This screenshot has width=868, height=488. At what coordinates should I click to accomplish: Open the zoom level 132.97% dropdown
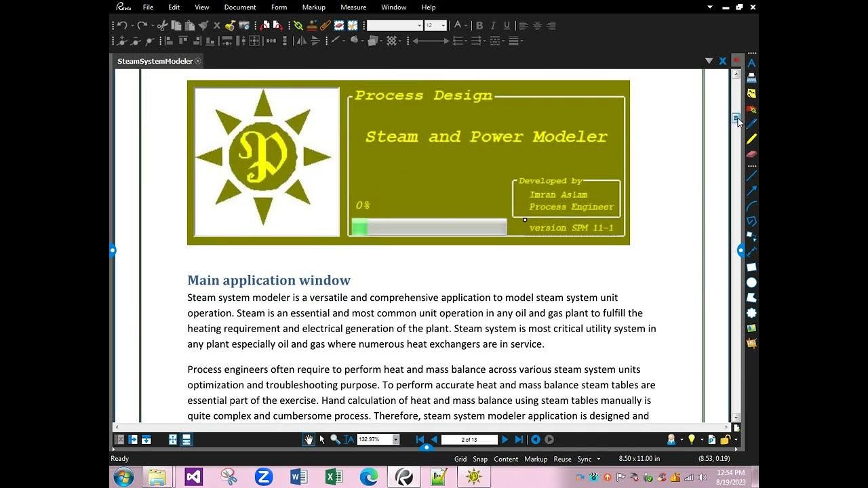click(395, 439)
